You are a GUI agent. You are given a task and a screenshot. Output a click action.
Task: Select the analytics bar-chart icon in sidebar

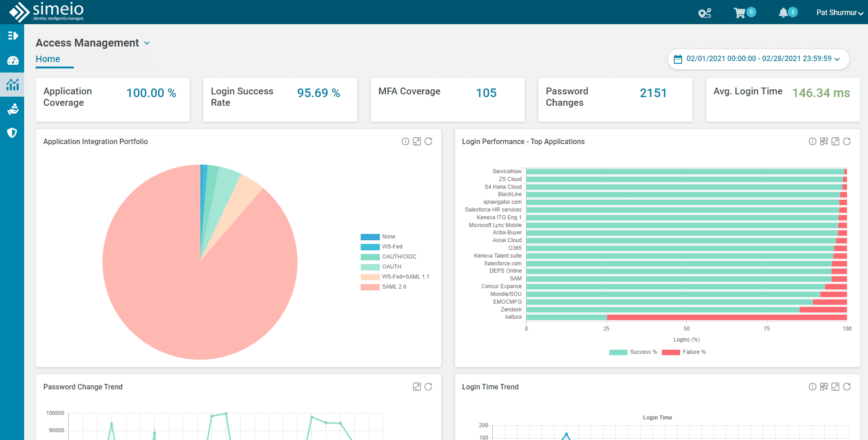click(x=12, y=85)
